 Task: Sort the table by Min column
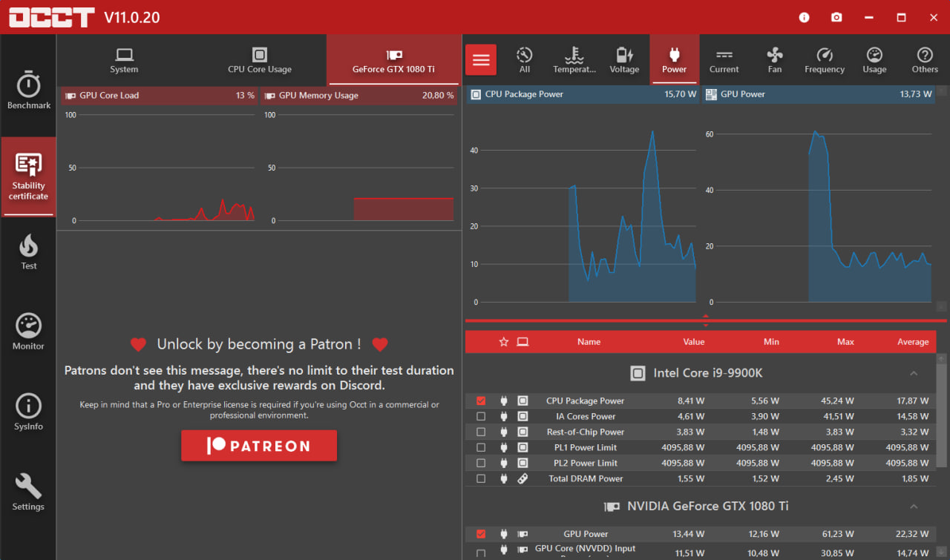771,342
